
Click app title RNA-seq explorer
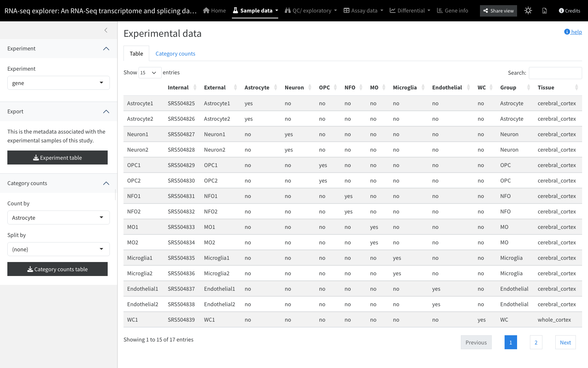pyautogui.click(x=100, y=11)
